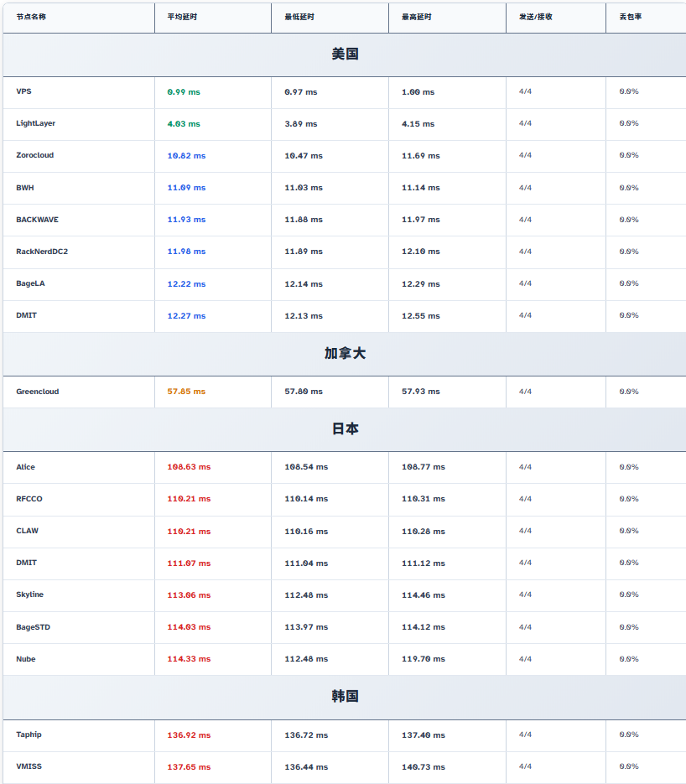Sort by the 平均延时 column header
The height and width of the screenshot is (784, 686).
point(181,17)
